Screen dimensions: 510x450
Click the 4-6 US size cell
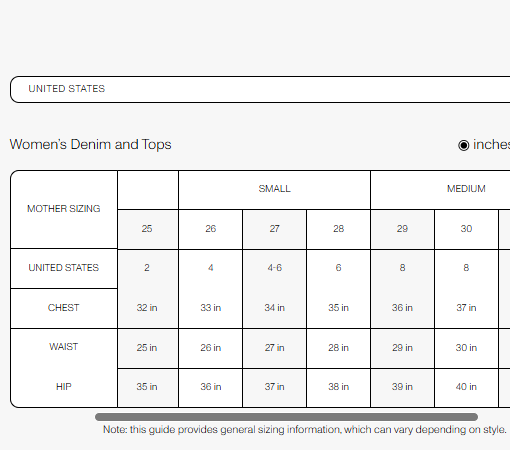click(x=274, y=268)
